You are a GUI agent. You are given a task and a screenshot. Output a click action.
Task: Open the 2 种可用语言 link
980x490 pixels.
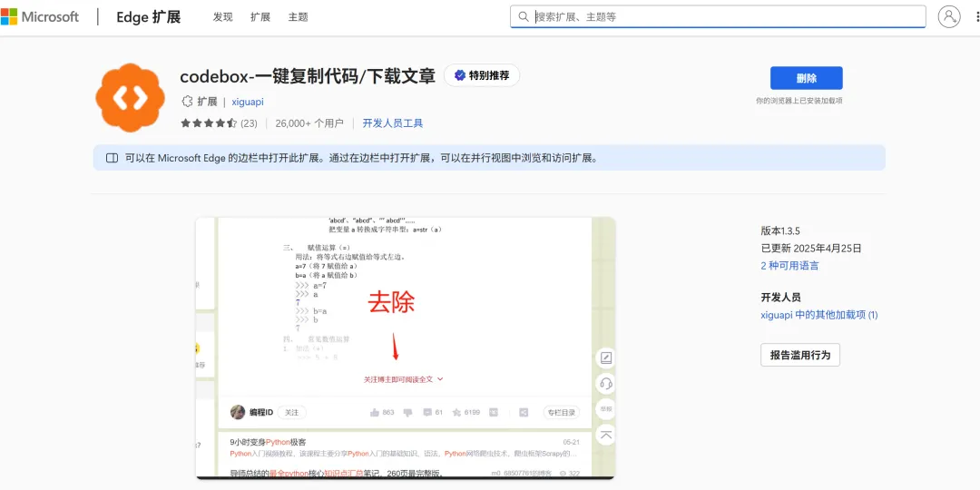click(789, 266)
